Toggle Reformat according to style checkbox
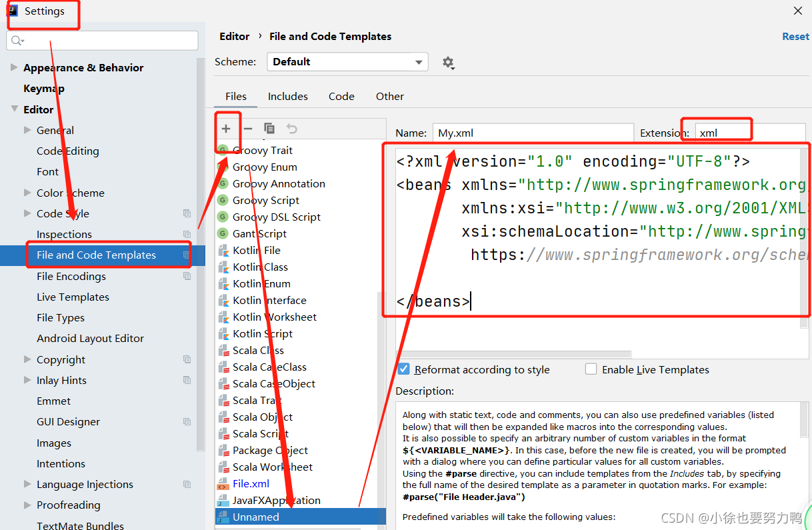The image size is (812, 530). [403, 369]
